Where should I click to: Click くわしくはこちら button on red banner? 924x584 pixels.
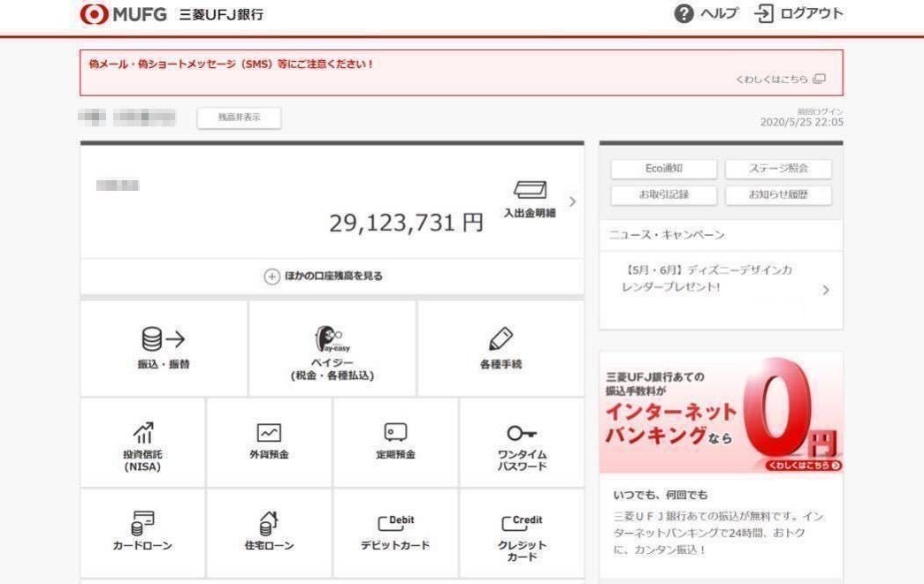(804, 466)
